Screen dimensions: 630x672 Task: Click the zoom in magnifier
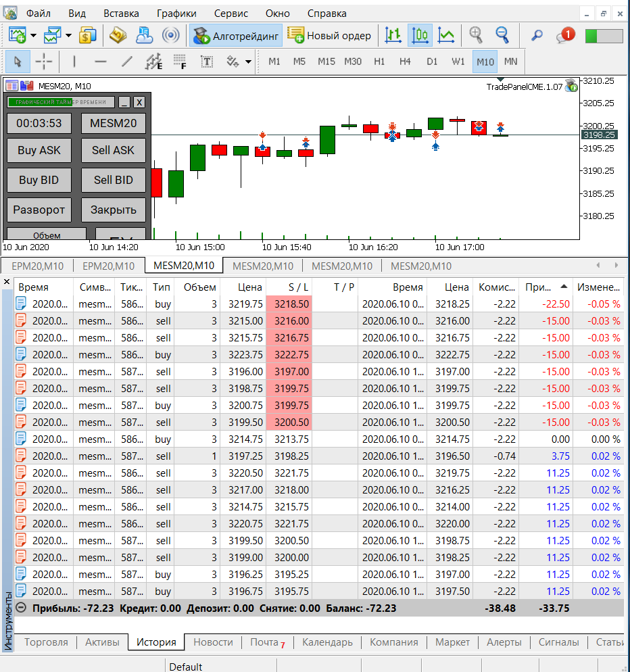tap(476, 35)
